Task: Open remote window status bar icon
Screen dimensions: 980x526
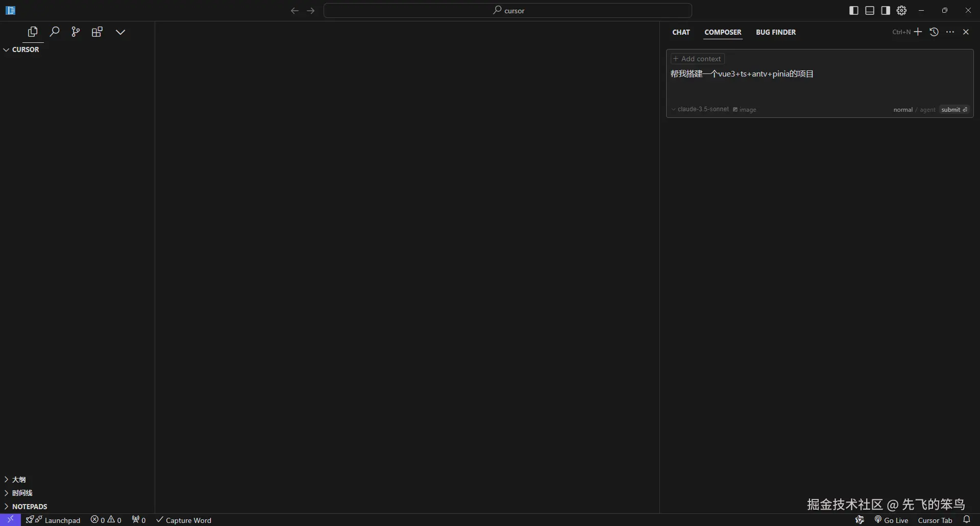Action: (10, 519)
